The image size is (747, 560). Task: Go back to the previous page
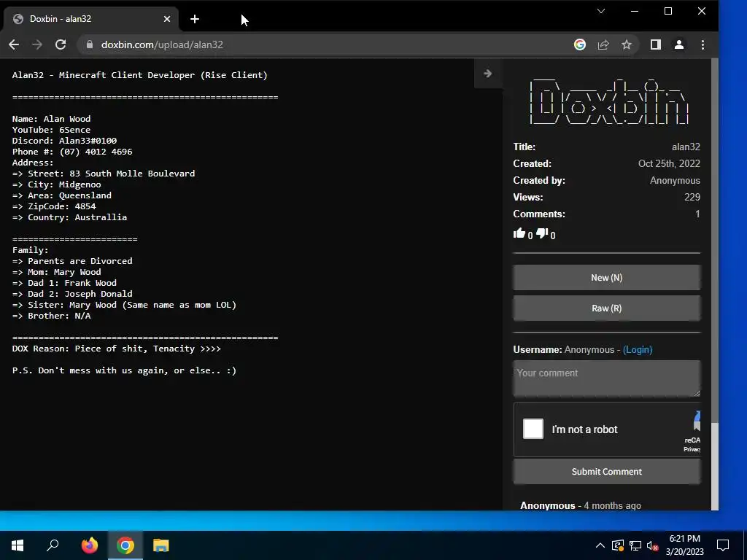click(x=14, y=44)
